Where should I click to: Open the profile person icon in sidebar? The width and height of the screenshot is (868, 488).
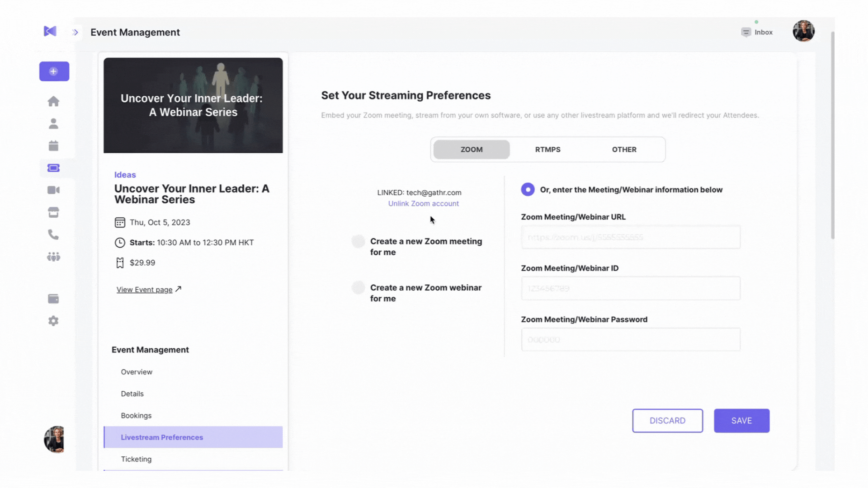pos(53,123)
